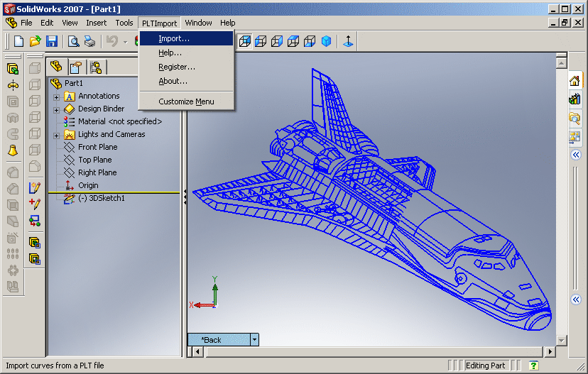Switch to PropertyManager tab icon
This screenshot has width=588, height=374.
[76, 67]
